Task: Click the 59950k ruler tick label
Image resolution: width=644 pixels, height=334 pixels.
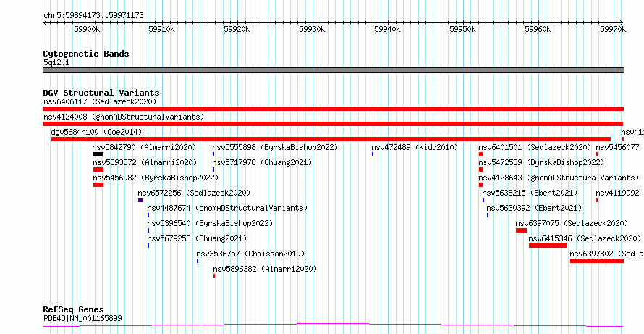Action: pos(463,29)
